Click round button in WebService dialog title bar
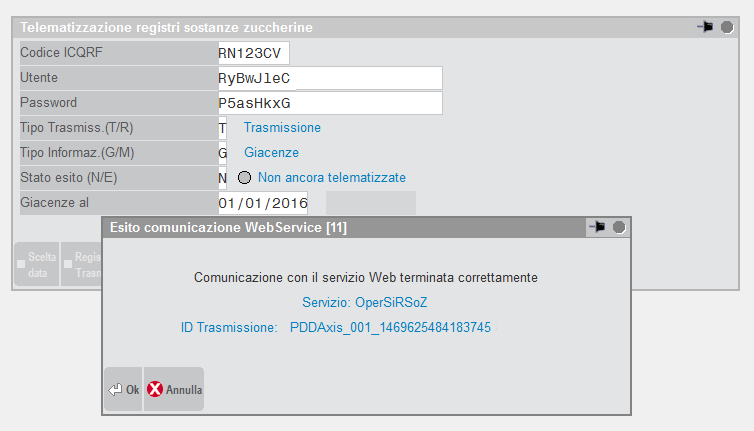The image size is (754, 431). point(619,228)
